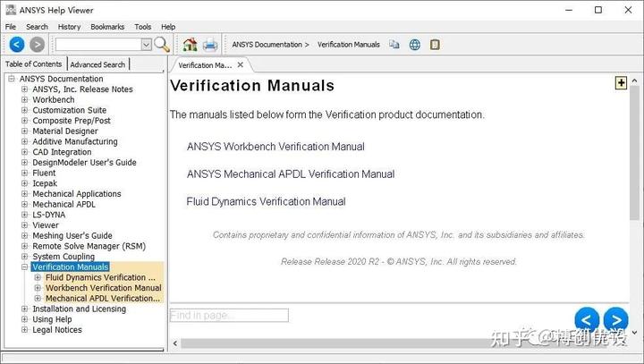This screenshot has width=644, height=364.
Task: Open page in web browser globe icon
Action: click(415, 45)
